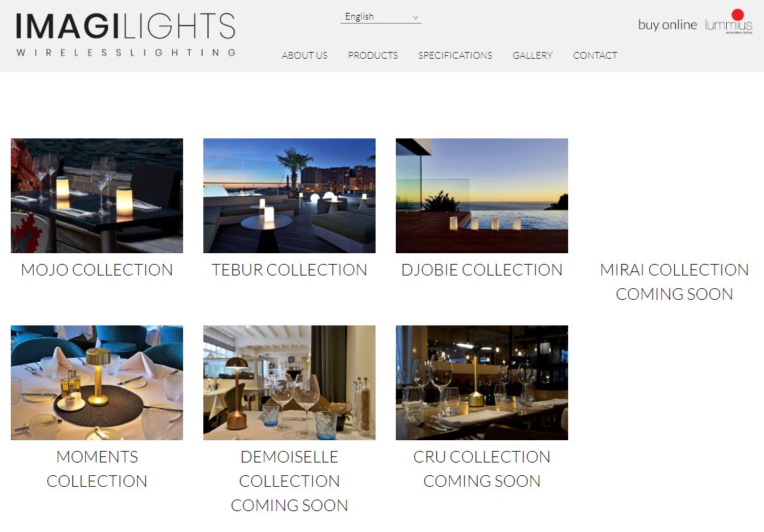The height and width of the screenshot is (532, 764).
Task: Open the Gallery menu item
Action: pos(532,55)
